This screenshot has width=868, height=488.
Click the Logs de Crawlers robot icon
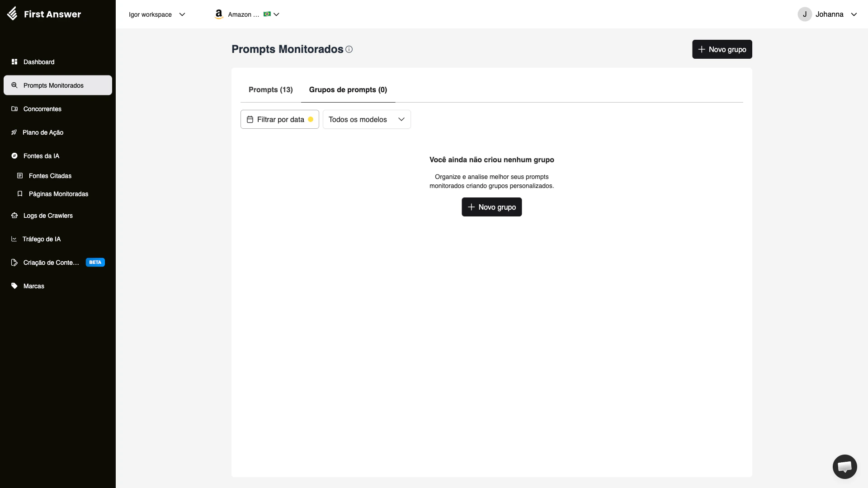[x=14, y=216]
